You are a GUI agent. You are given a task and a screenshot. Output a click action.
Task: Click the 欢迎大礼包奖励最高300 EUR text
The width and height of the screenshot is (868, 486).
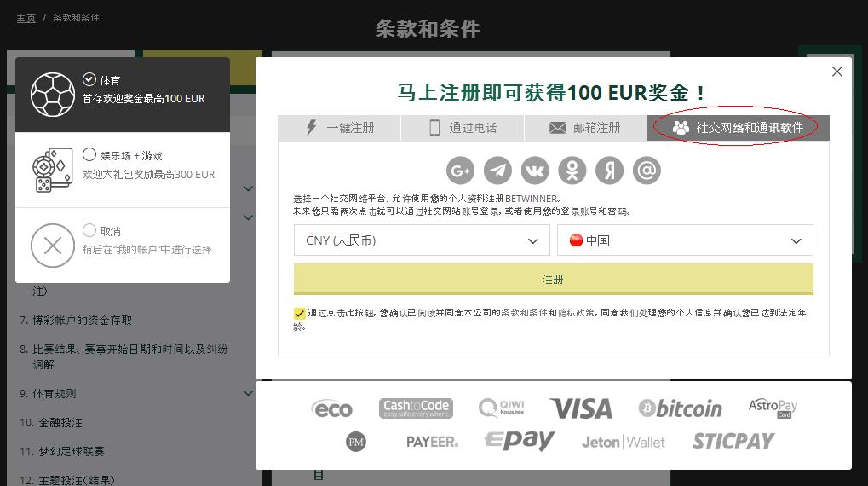[x=149, y=175]
